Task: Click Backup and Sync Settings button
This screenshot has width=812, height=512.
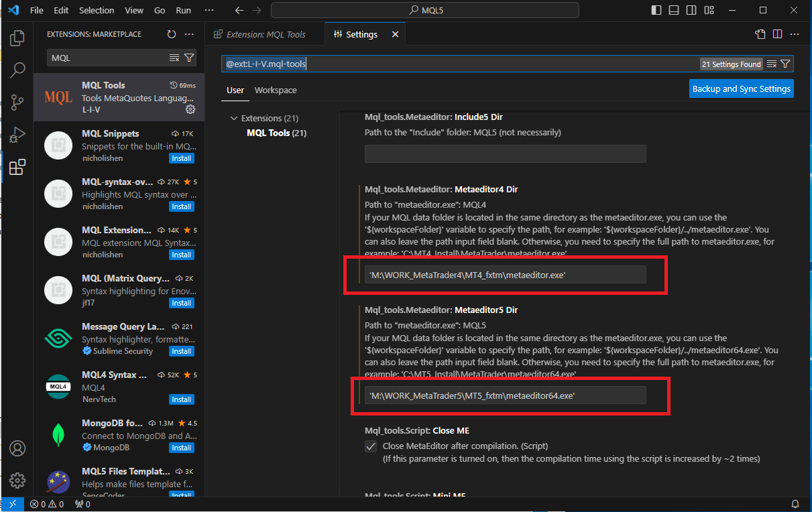Action: [x=742, y=88]
